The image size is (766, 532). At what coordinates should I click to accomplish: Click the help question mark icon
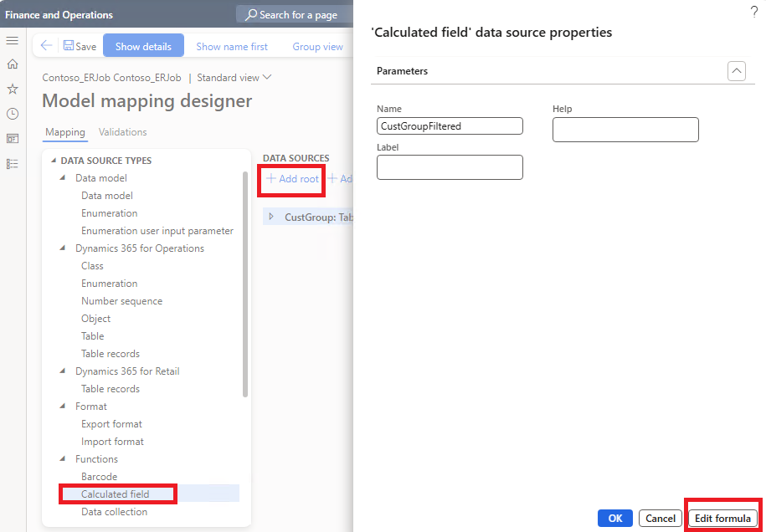pyautogui.click(x=753, y=12)
